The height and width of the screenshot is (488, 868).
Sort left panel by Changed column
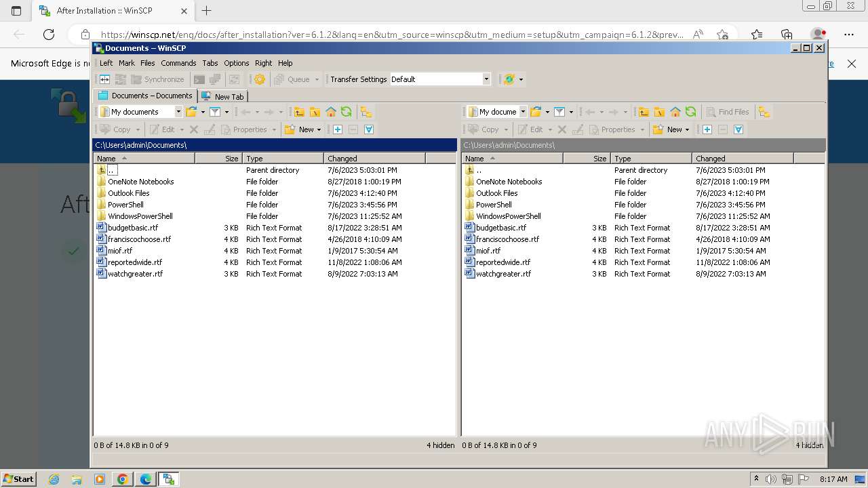[374, 159]
